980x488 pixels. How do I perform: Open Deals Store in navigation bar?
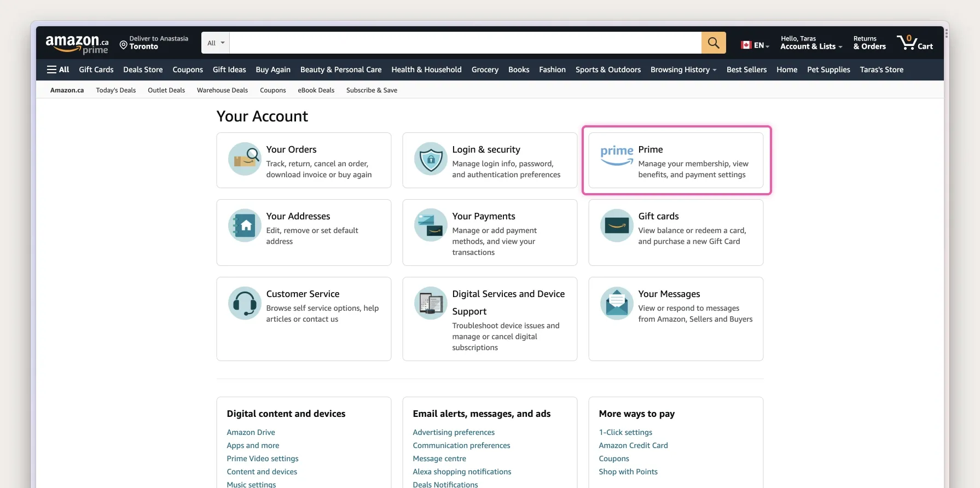[x=143, y=69]
